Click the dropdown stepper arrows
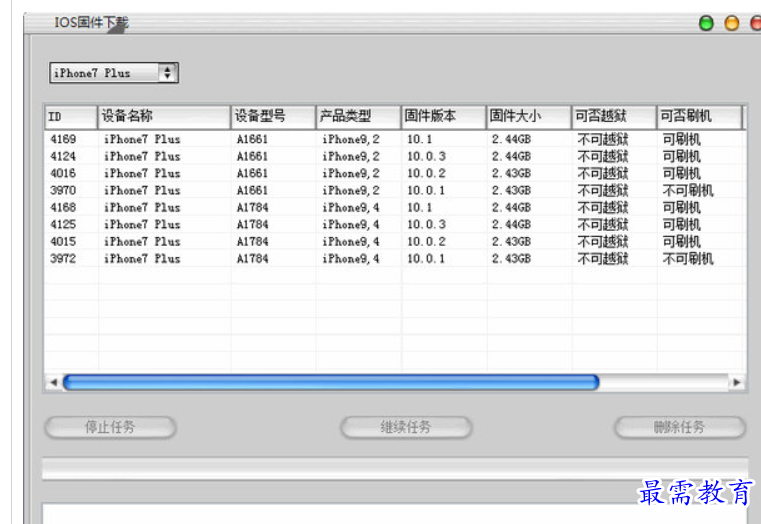 coord(167,73)
